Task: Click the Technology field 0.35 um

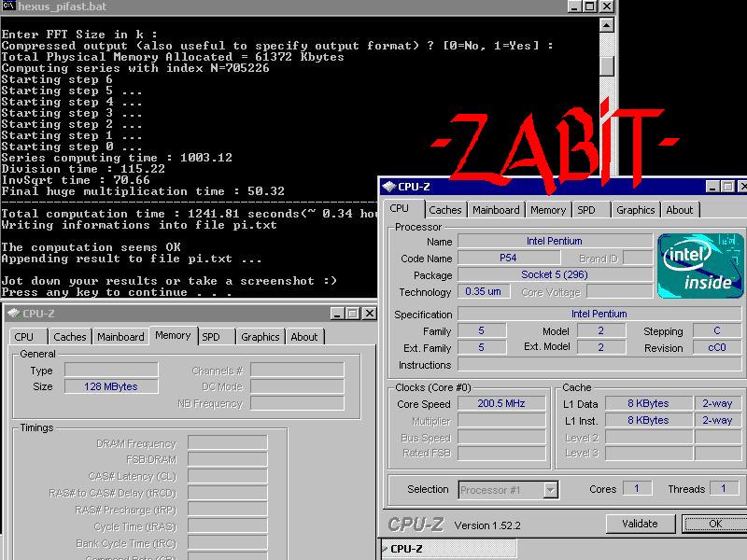Action: point(483,291)
